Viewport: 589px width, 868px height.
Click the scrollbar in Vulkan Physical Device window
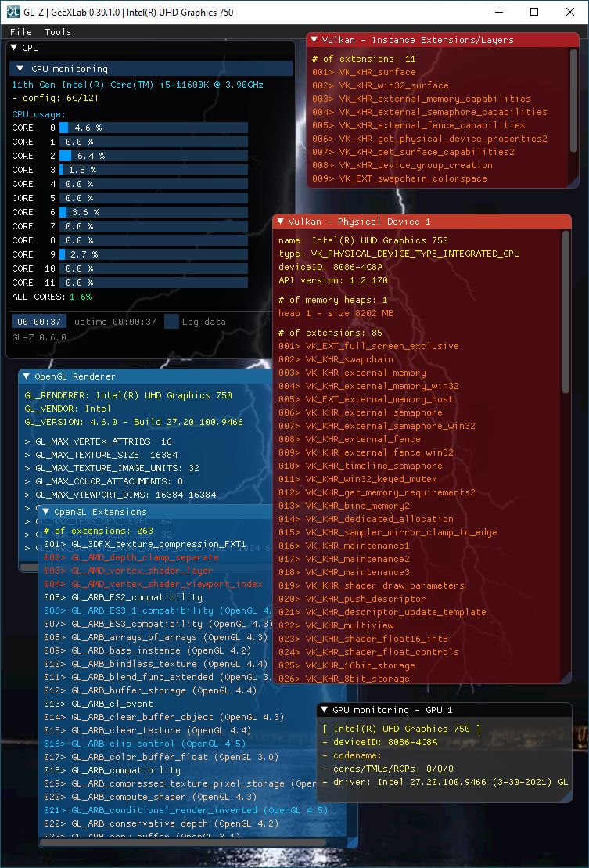pos(566,312)
